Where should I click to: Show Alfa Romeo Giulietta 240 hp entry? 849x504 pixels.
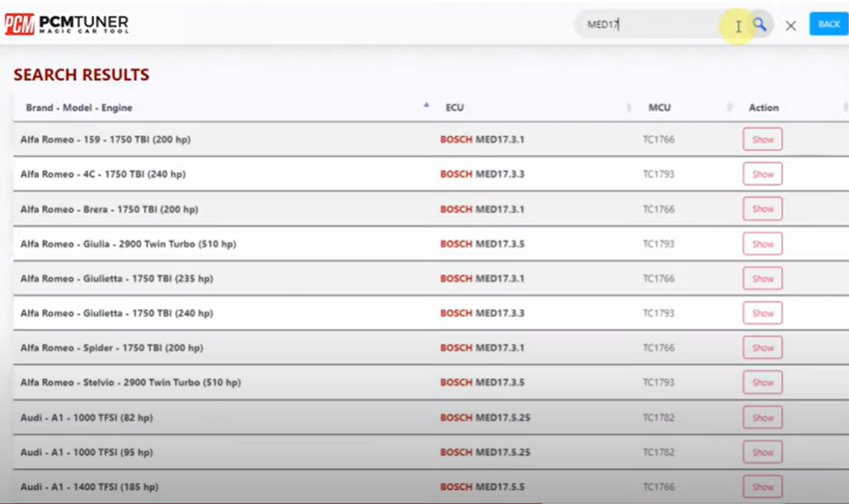pyautogui.click(x=762, y=313)
